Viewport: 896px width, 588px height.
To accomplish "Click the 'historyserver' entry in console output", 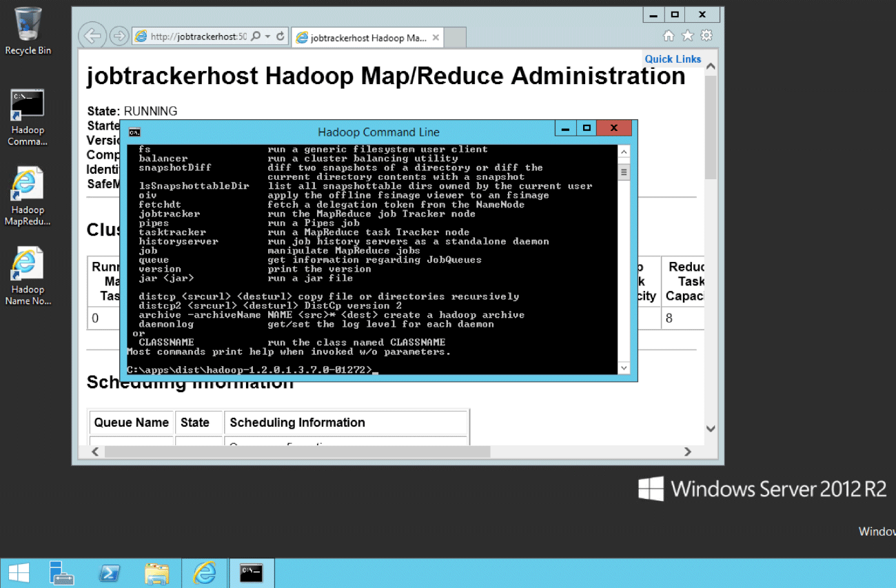I will coord(179,241).
